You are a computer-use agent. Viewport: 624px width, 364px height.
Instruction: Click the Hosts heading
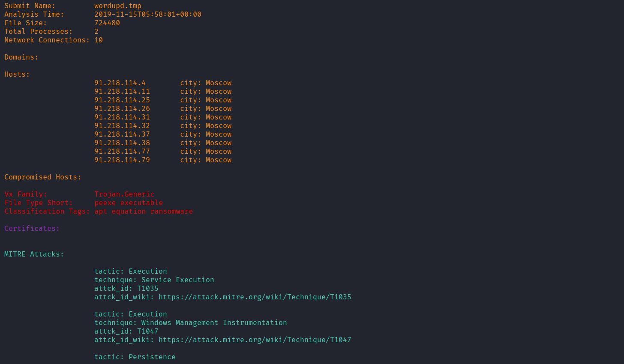17,75
